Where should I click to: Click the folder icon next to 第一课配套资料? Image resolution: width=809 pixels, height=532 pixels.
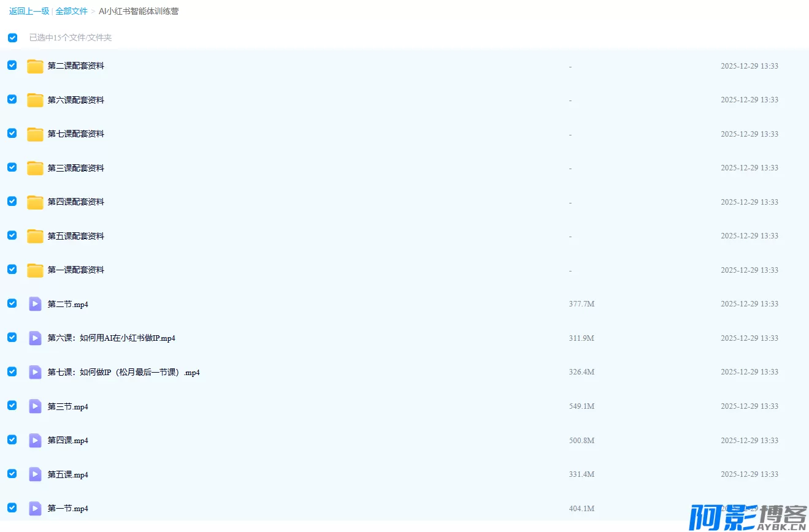(35, 270)
